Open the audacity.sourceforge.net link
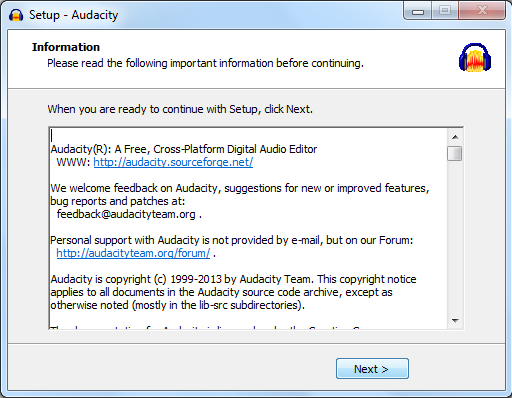Image resolution: width=512 pixels, height=398 pixels. click(173, 162)
